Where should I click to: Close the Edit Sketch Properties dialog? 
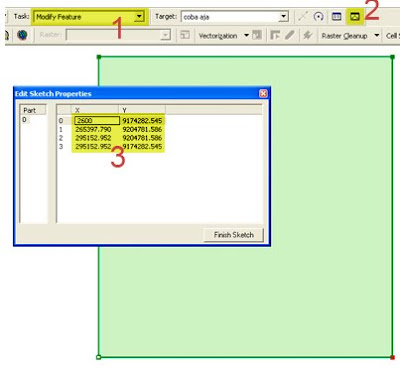[x=263, y=93]
